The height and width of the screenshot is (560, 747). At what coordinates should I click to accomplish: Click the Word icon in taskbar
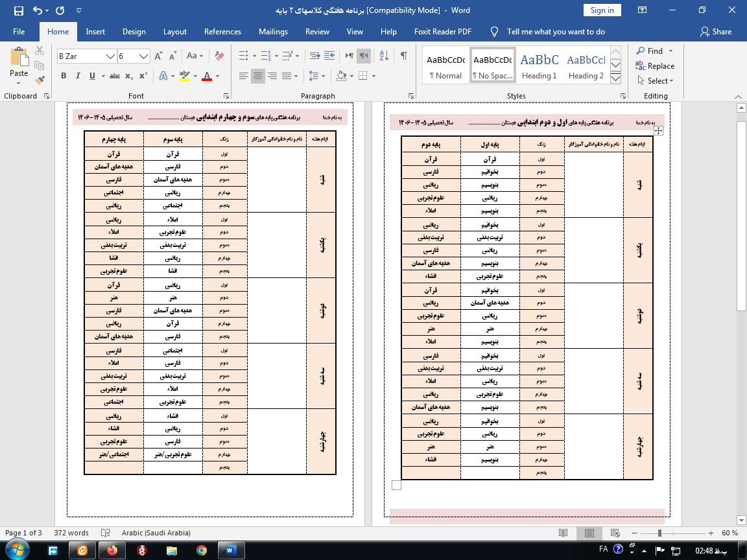pos(231,550)
